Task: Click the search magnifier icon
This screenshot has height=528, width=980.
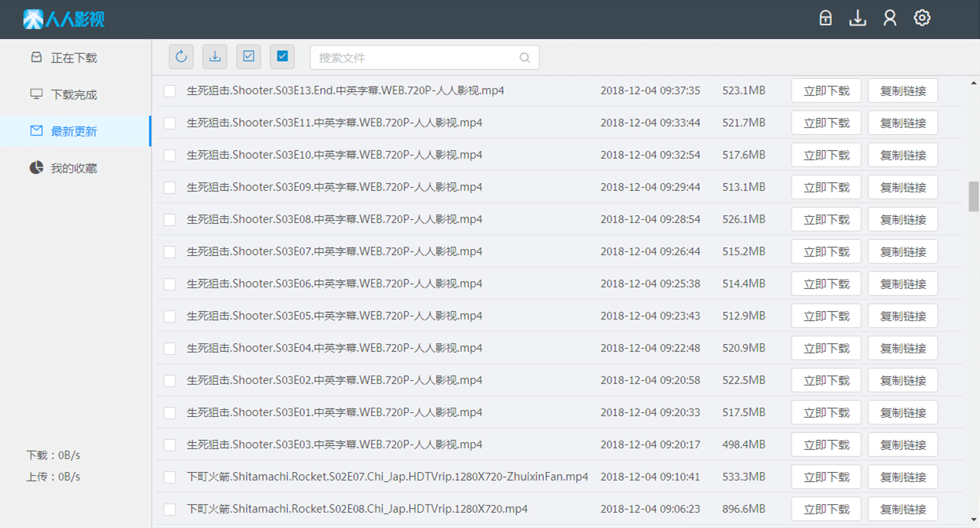Action: tap(525, 57)
